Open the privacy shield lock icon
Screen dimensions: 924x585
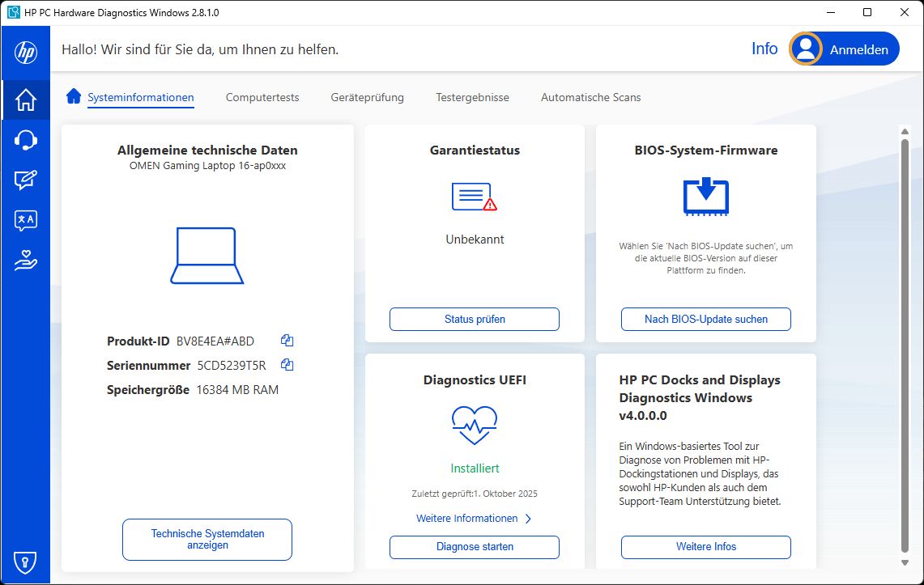26,561
